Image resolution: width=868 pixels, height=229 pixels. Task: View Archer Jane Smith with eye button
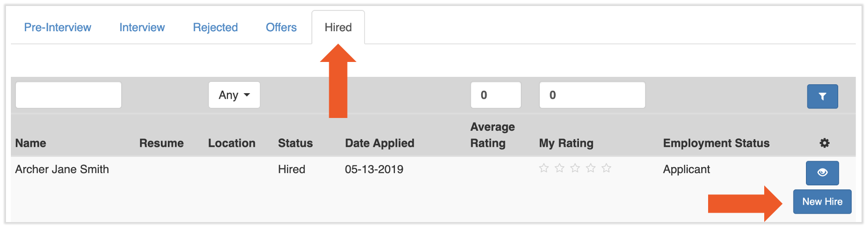pyautogui.click(x=822, y=172)
